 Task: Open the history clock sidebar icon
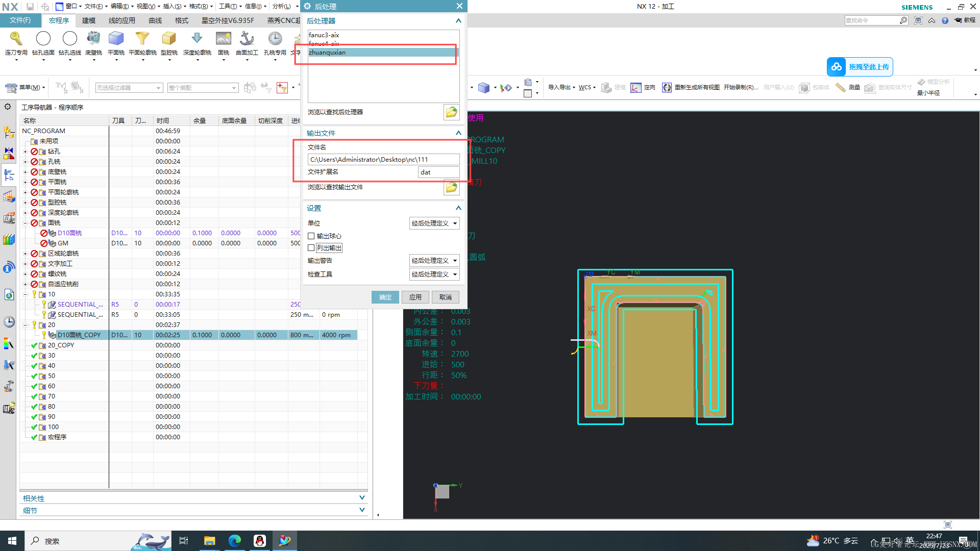9,322
